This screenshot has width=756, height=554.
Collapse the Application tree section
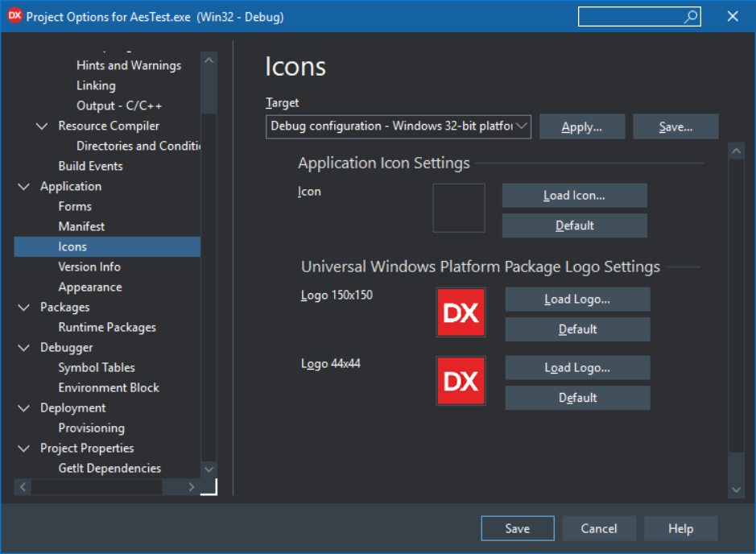[x=23, y=186]
